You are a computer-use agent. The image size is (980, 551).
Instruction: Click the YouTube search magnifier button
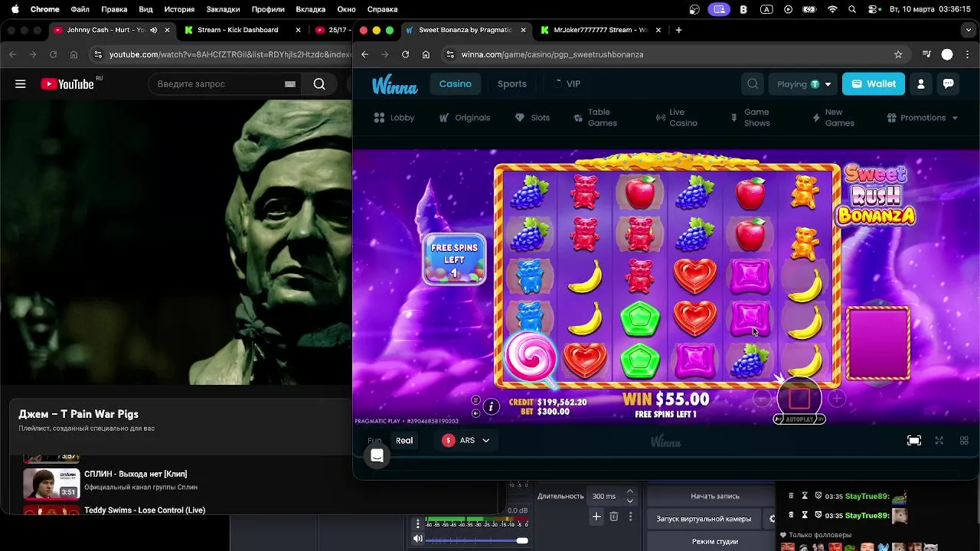[x=319, y=84]
